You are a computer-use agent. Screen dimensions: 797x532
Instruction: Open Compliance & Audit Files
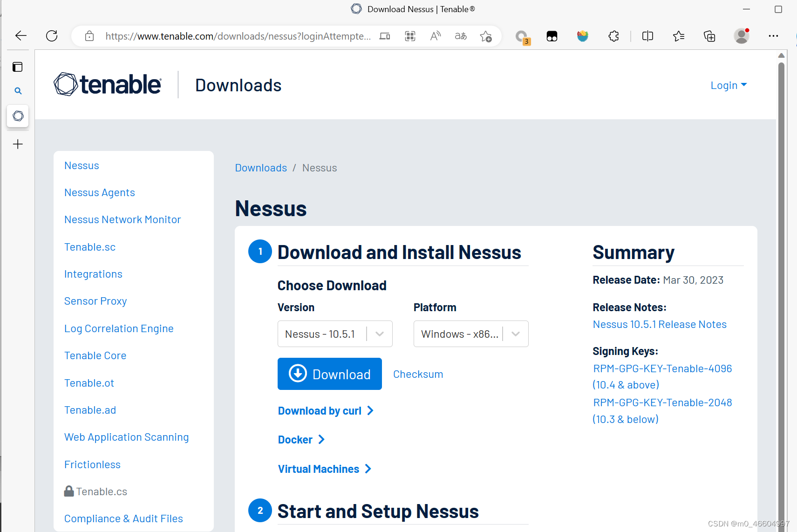pos(123,519)
